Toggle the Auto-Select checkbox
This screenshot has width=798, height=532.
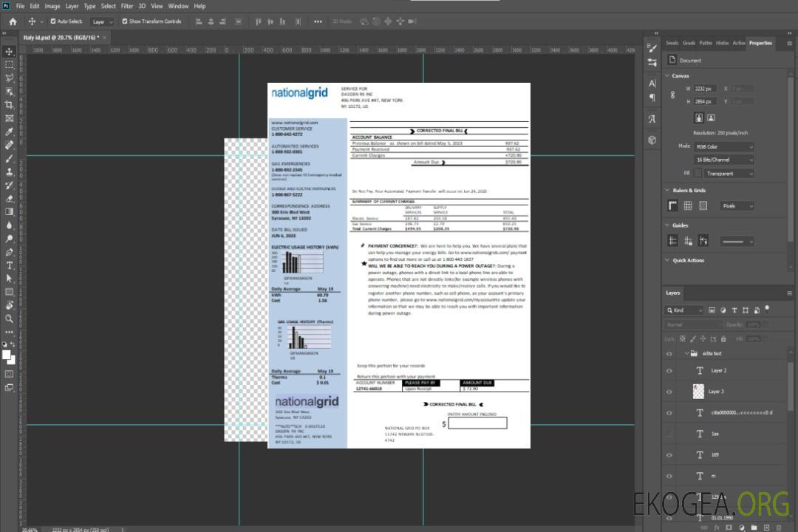53,21
